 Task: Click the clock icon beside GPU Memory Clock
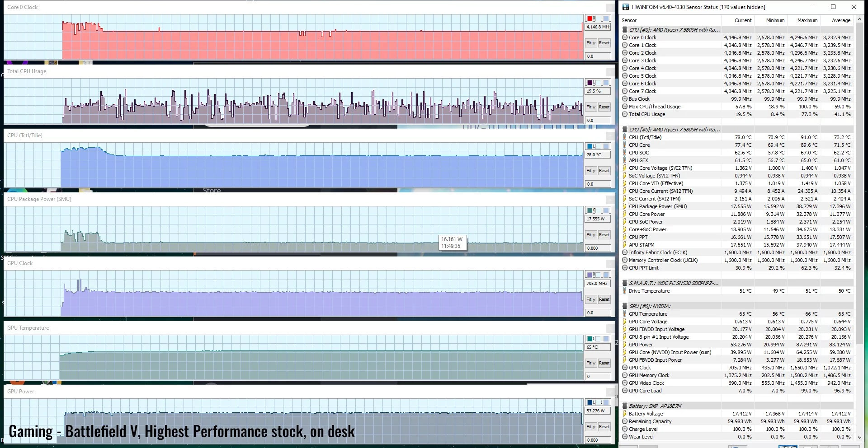(626, 375)
